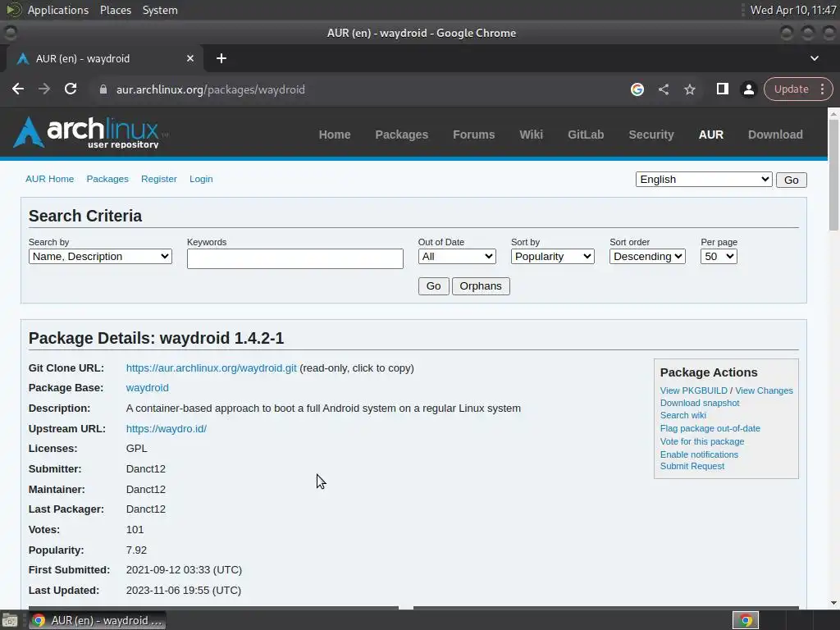The height and width of the screenshot is (630, 840).
Task: Open Chrome side panel icon
Action: (722, 89)
